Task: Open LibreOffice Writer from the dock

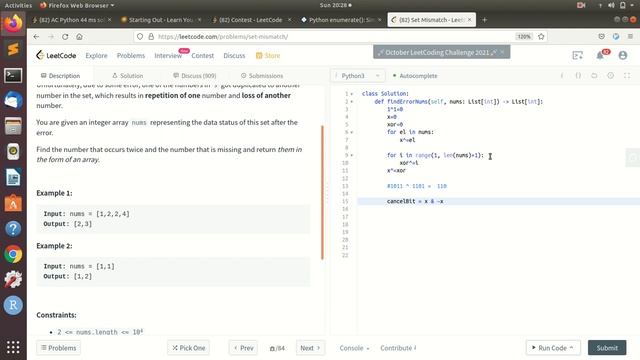Action: tap(13, 178)
